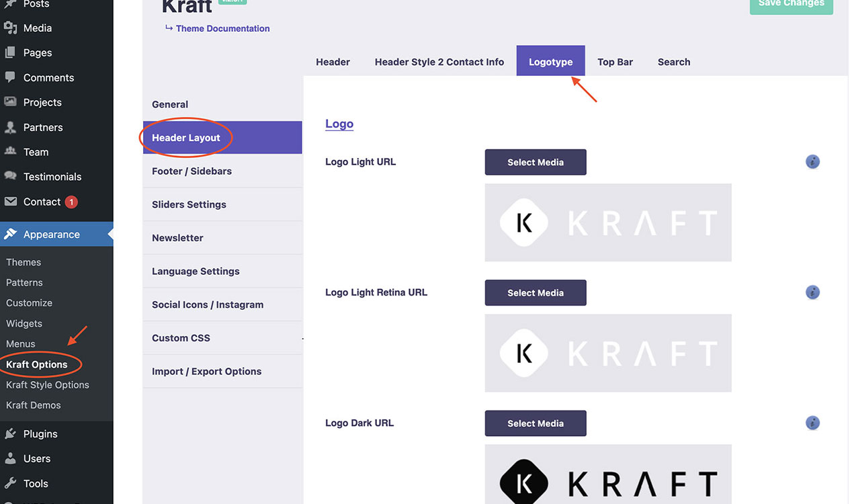Click the Pages icon in sidebar

(x=10, y=53)
